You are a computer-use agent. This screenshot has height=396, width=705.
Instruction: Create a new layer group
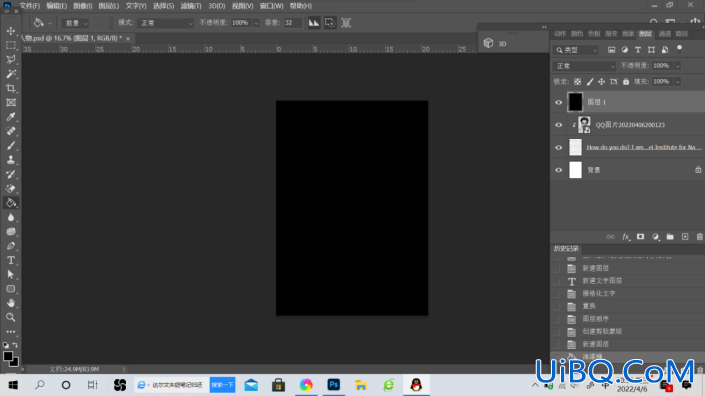[x=670, y=237]
